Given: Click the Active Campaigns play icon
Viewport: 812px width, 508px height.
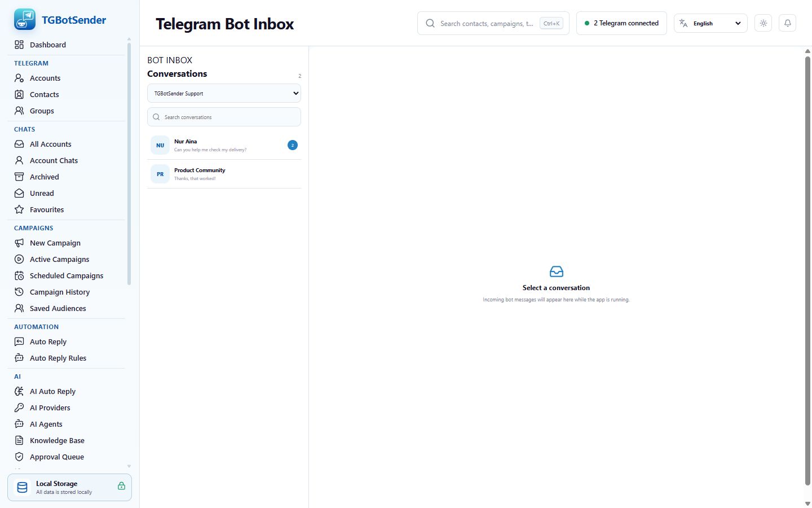Looking at the screenshot, I should click(x=19, y=259).
